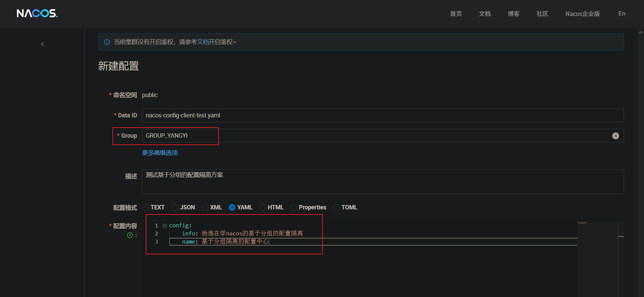Open the Group combo box field
The height and width of the screenshot is (297, 644).
coord(373,136)
